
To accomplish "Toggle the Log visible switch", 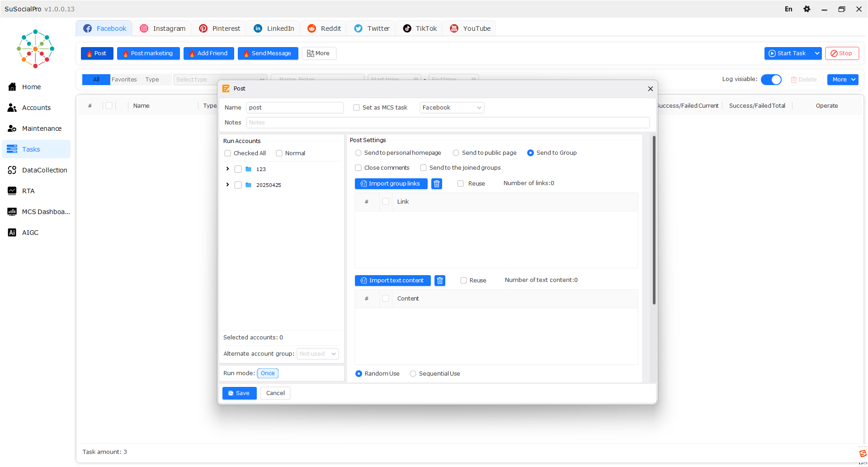I will point(771,80).
